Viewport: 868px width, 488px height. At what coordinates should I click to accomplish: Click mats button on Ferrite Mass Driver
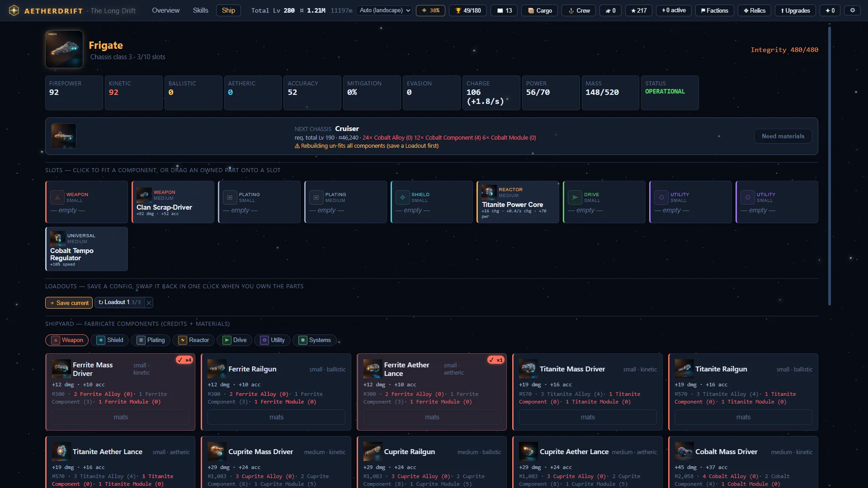[121, 417]
